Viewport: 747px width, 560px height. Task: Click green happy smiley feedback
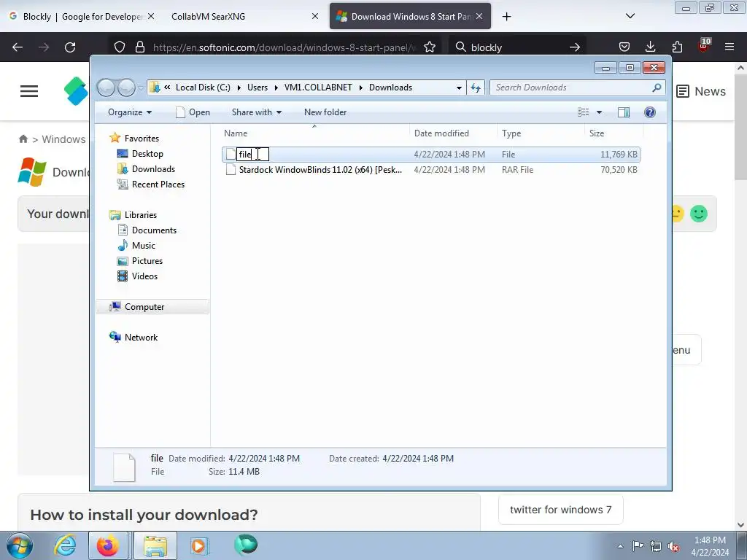699,214
